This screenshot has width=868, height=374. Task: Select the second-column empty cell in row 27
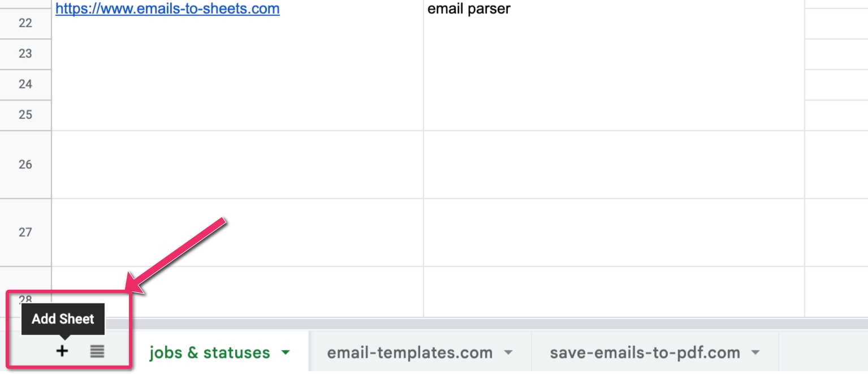(614, 232)
